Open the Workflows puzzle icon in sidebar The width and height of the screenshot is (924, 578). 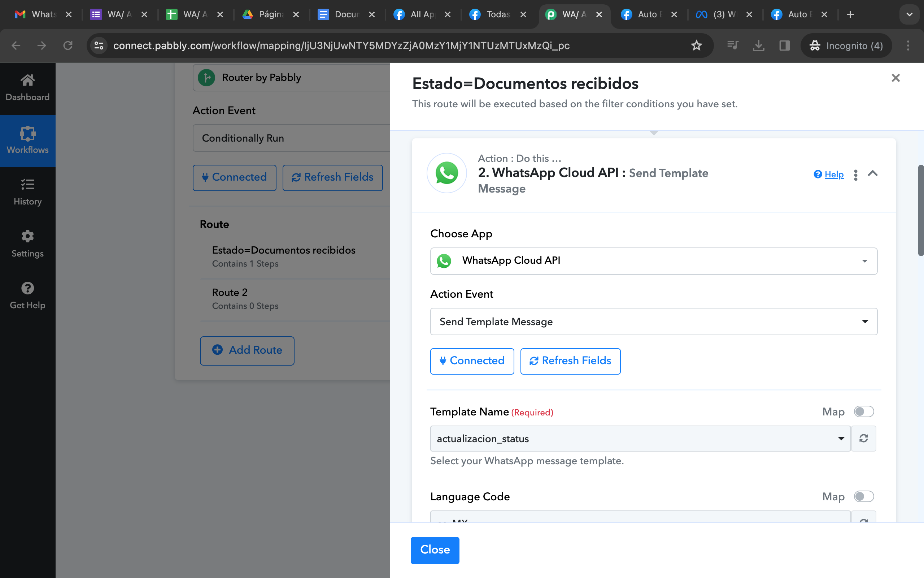click(x=27, y=134)
